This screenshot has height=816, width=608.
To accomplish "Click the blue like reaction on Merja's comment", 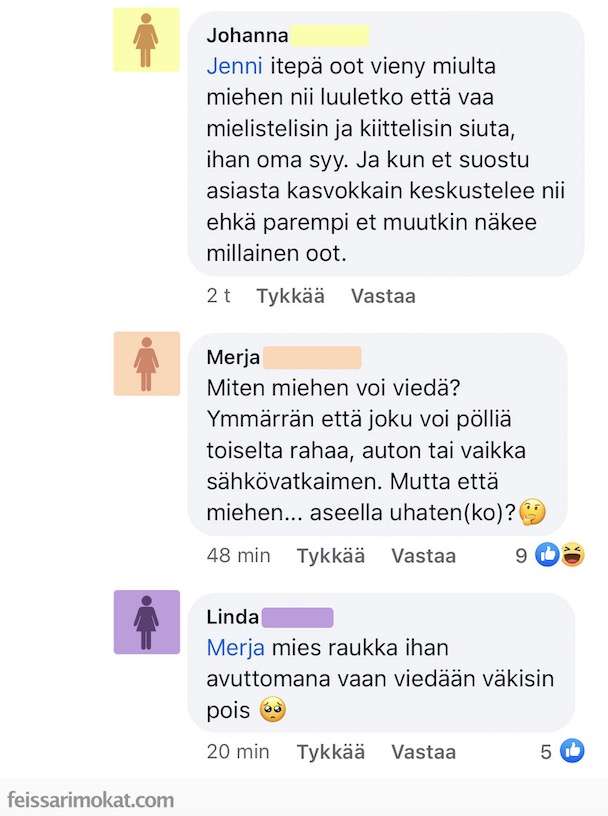I will (547, 555).
